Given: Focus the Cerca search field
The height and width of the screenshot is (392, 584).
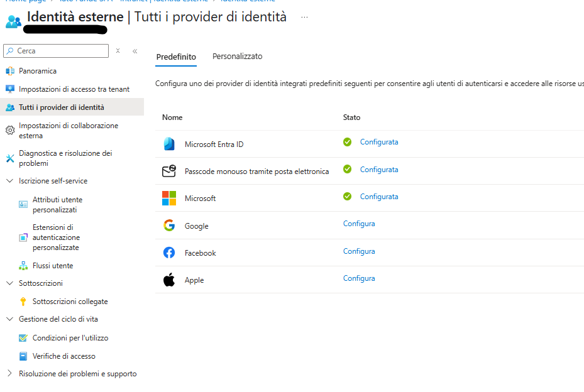Looking at the screenshot, I should tap(56, 51).
